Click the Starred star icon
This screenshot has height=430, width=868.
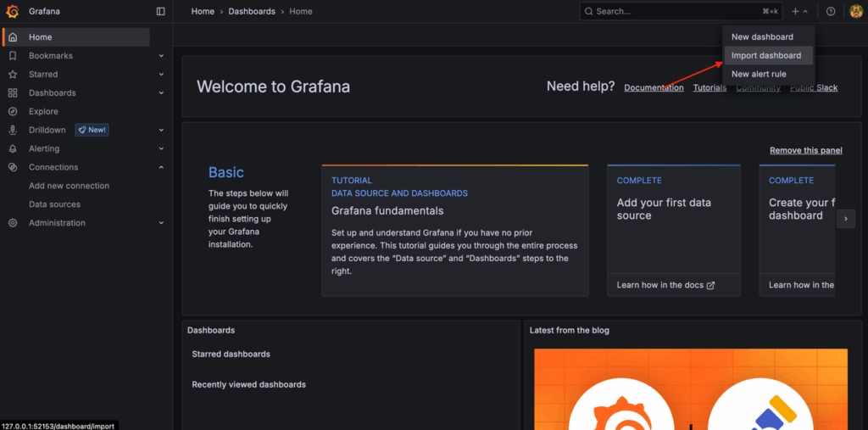pyautogui.click(x=13, y=75)
